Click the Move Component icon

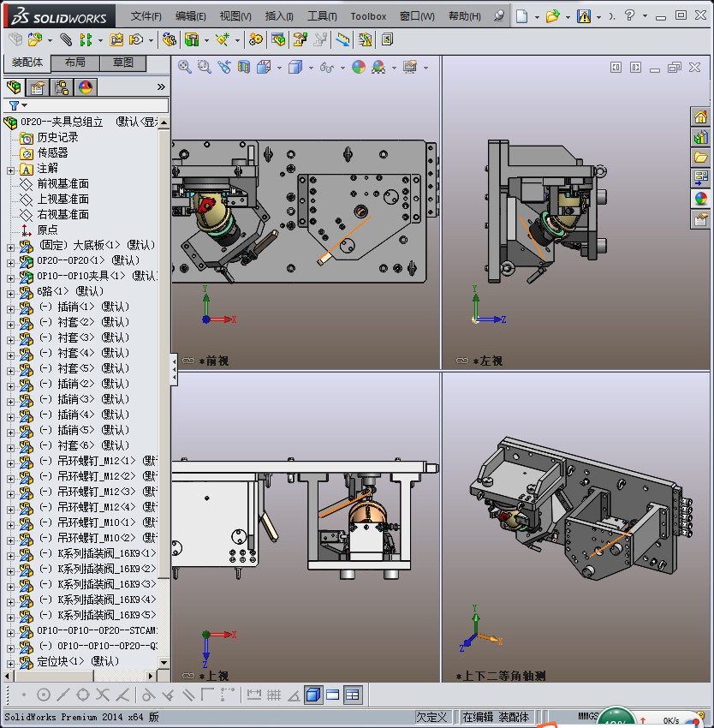coord(136,40)
